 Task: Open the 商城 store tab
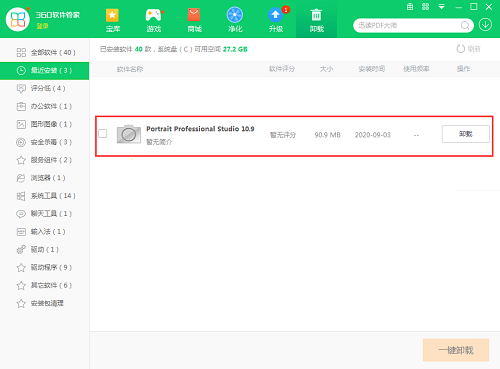click(x=194, y=20)
